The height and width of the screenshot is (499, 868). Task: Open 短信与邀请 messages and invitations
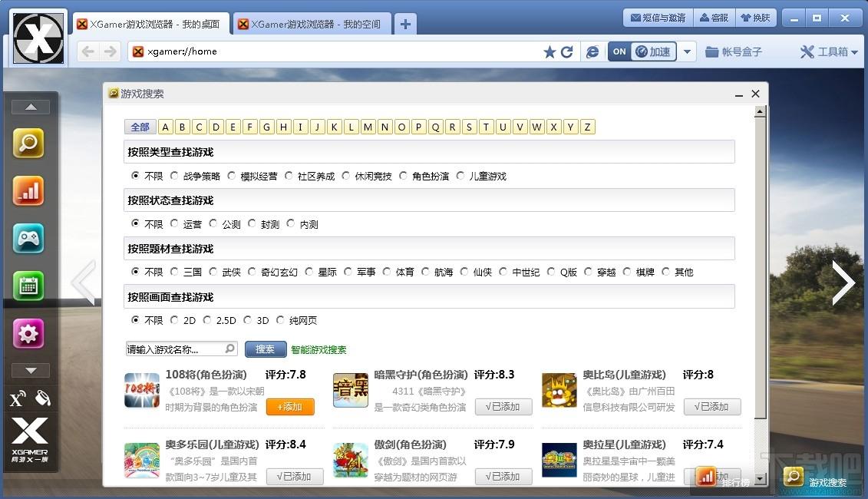click(658, 18)
